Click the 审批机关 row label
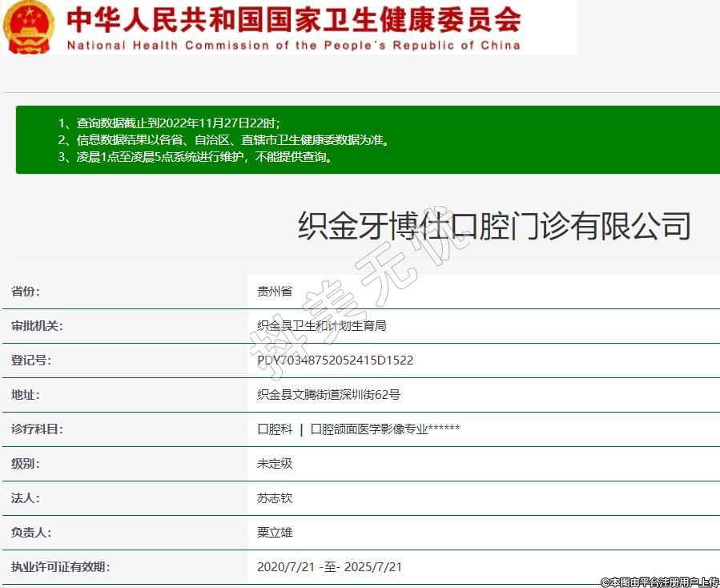This screenshot has width=720, height=588. coord(37,326)
